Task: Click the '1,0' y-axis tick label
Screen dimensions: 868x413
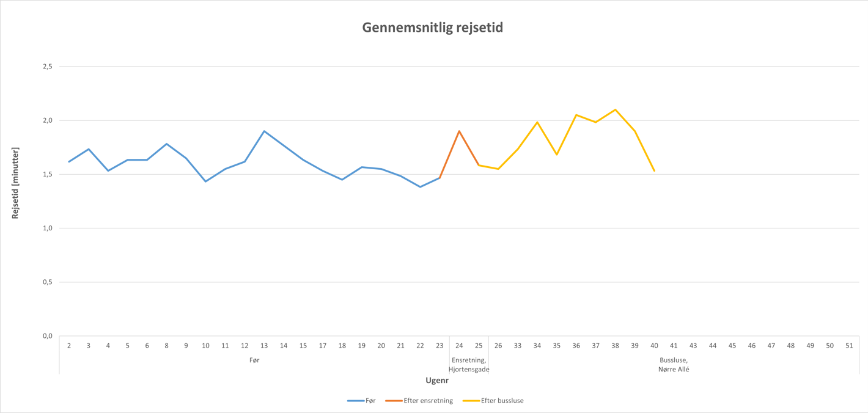Action: tap(47, 228)
